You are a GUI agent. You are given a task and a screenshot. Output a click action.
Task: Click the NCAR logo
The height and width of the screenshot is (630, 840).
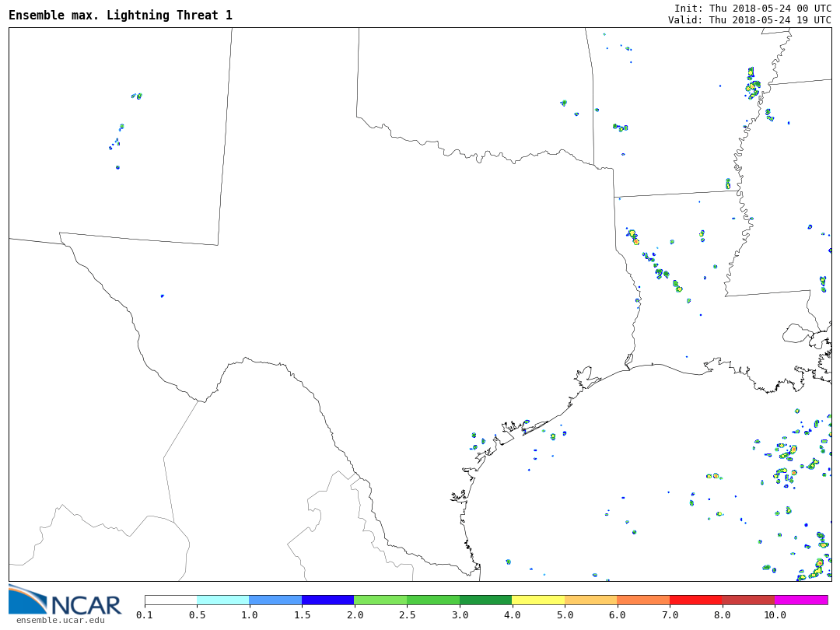coord(65,600)
